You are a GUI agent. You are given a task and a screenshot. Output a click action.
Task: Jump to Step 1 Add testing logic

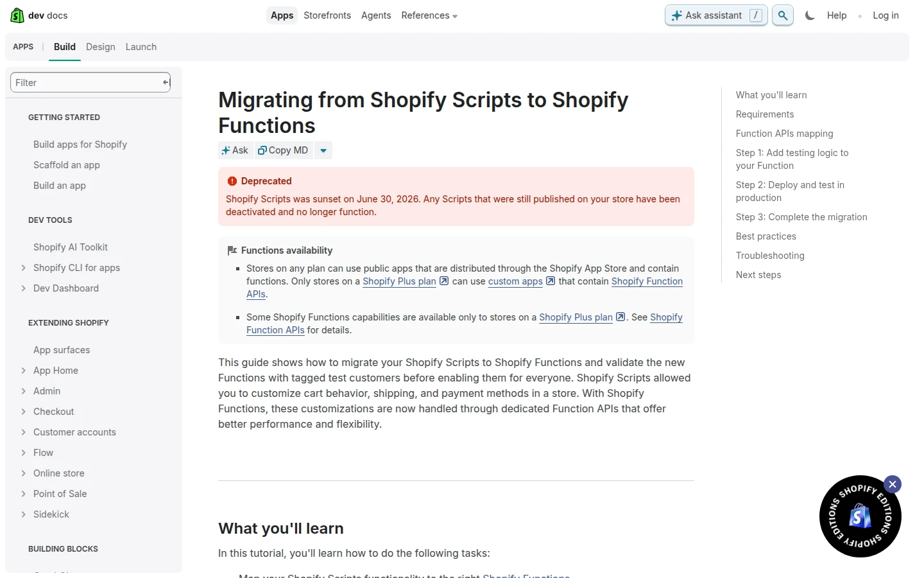pos(792,159)
